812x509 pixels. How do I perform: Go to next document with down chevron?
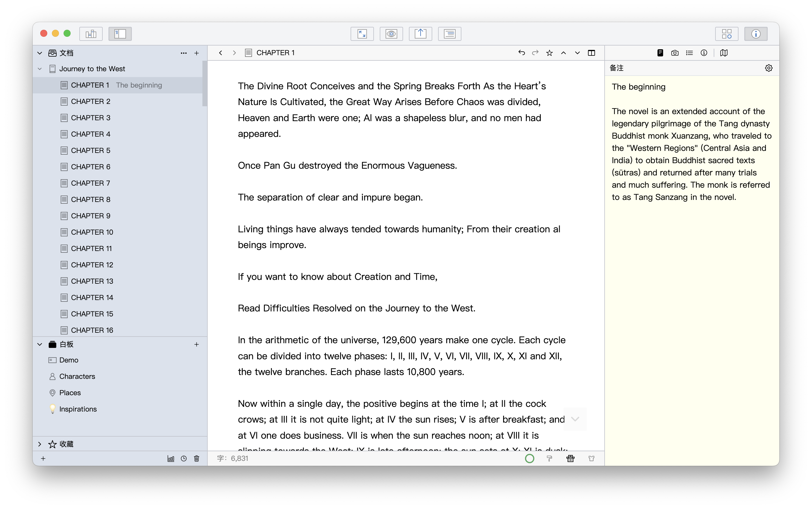coord(577,53)
